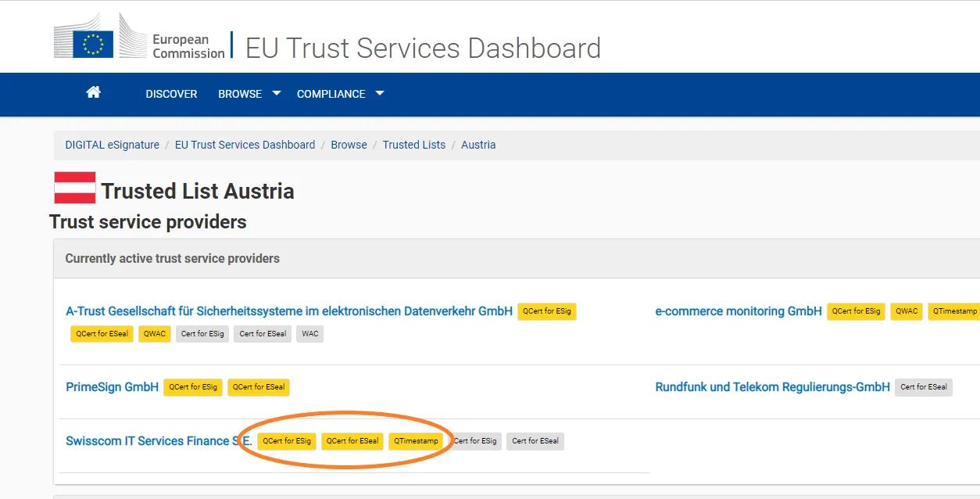
Task: Click the Austrian flag icon
Action: (74, 188)
